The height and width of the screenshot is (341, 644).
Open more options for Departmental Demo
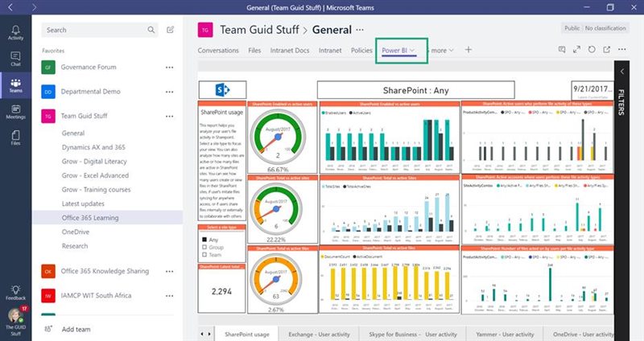click(169, 92)
